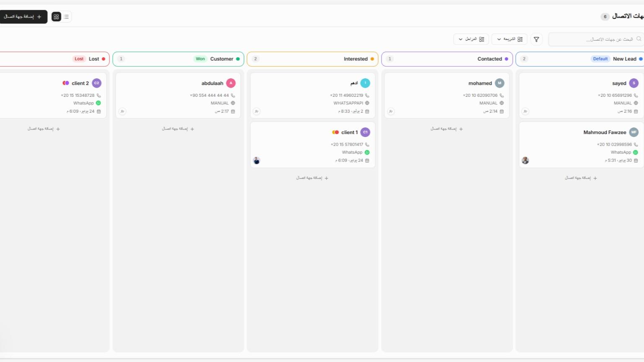Select the Lost stage header
Viewport: 644px width, 362px height.
pyautogui.click(x=55, y=59)
